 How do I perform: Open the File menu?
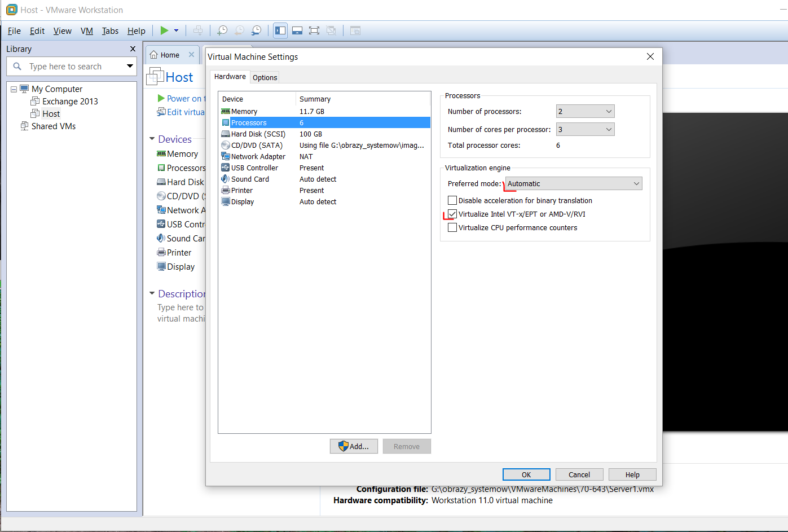(x=14, y=31)
